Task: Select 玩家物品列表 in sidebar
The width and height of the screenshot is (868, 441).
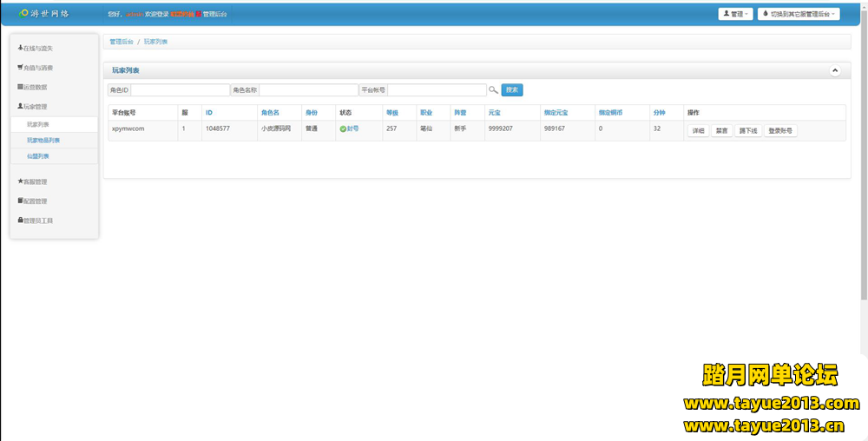Action: tap(43, 140)
